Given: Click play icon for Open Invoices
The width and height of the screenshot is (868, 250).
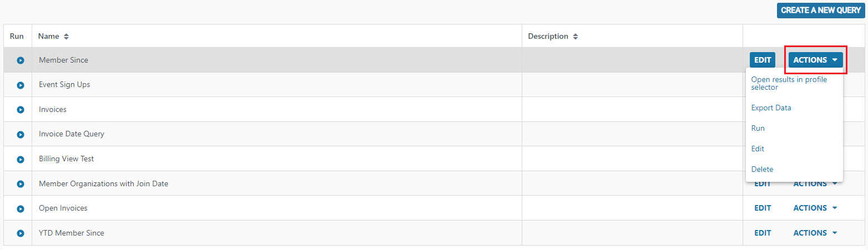Looking at the screenshot, I should (21, 209).
